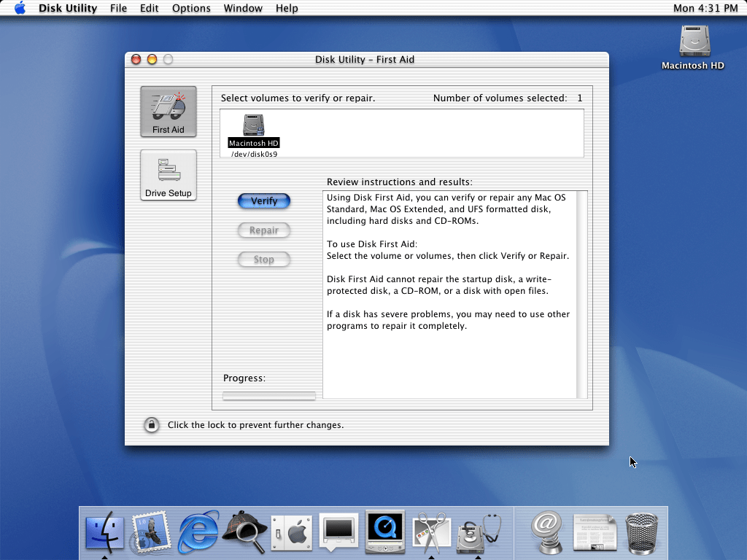Open Mail stamp icon in dock
This screenshot has height=560, width=747.
coord(150,532)
